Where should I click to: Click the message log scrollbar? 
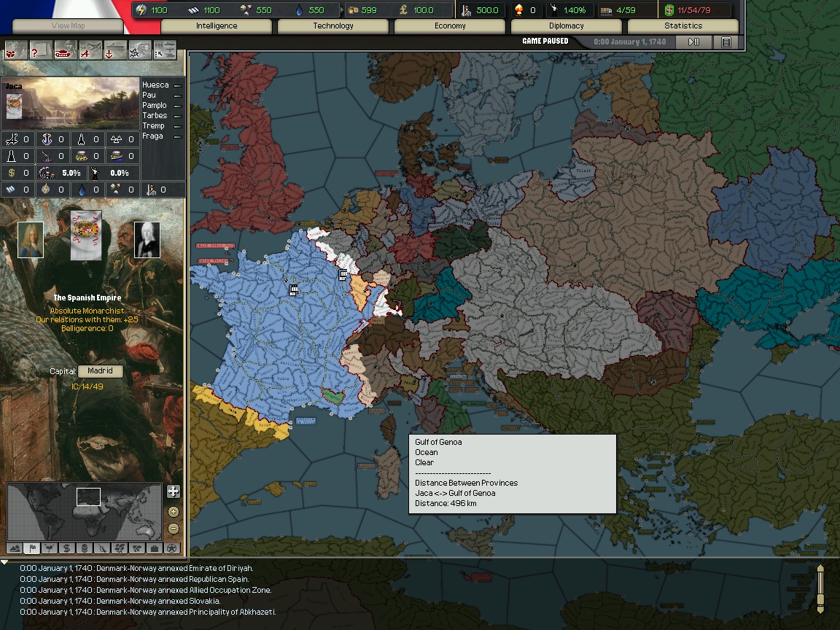click(820, 588)
